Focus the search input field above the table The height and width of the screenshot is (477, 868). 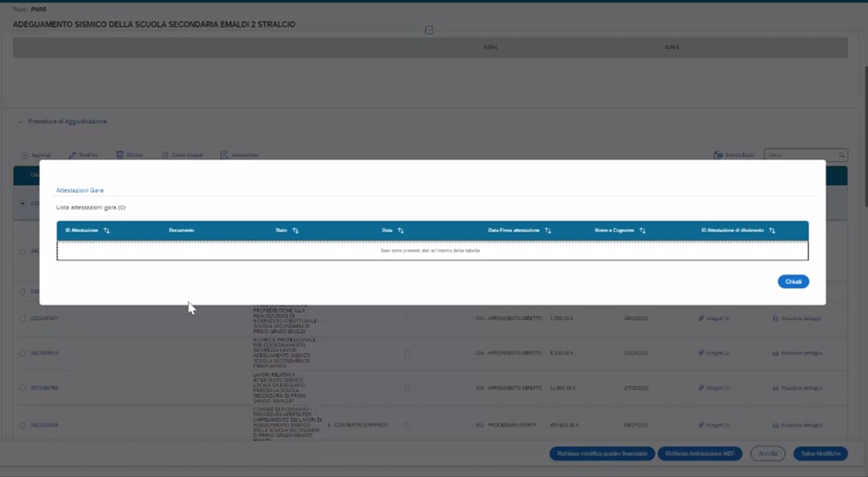point(800,155)
